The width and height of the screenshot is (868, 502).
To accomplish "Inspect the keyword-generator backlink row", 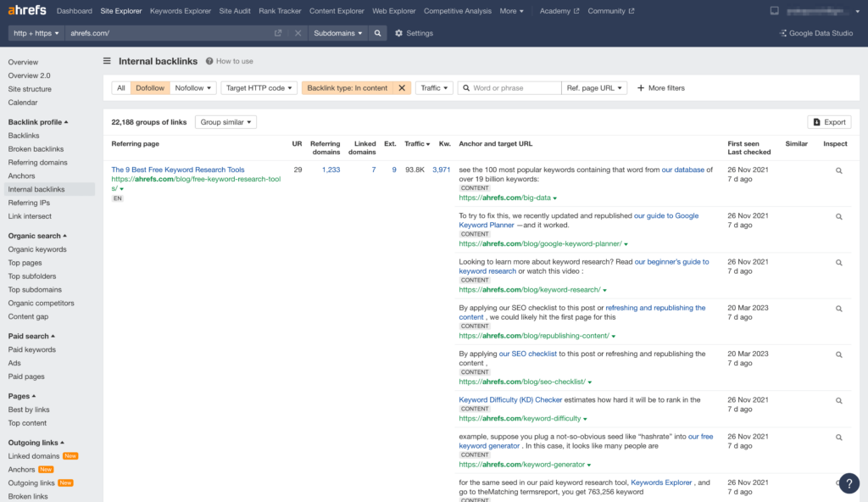I will [838, 438].
